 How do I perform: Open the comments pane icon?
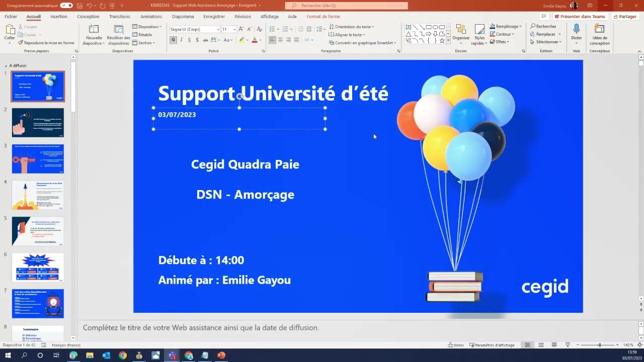tap(543, 17)
